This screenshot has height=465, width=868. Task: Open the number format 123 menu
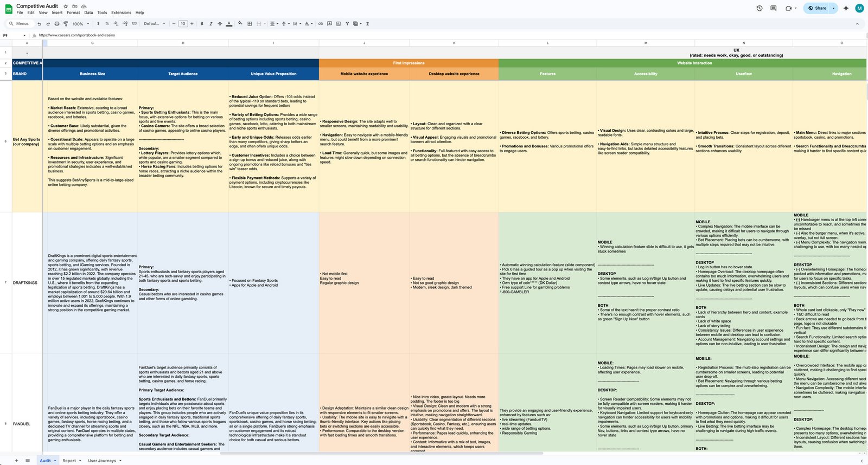pos(134,24)
